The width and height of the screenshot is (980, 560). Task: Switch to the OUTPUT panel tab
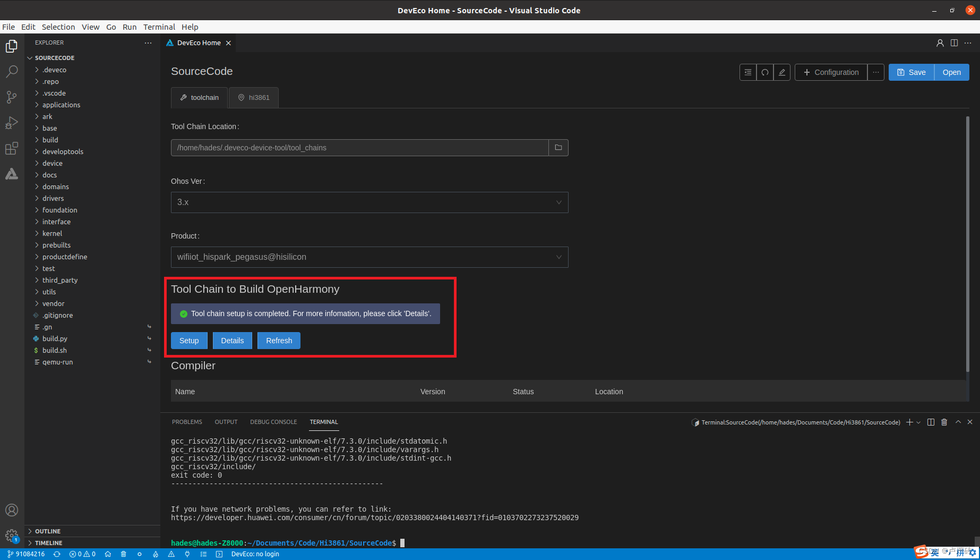pyautogui.click(x=226, y=422)
